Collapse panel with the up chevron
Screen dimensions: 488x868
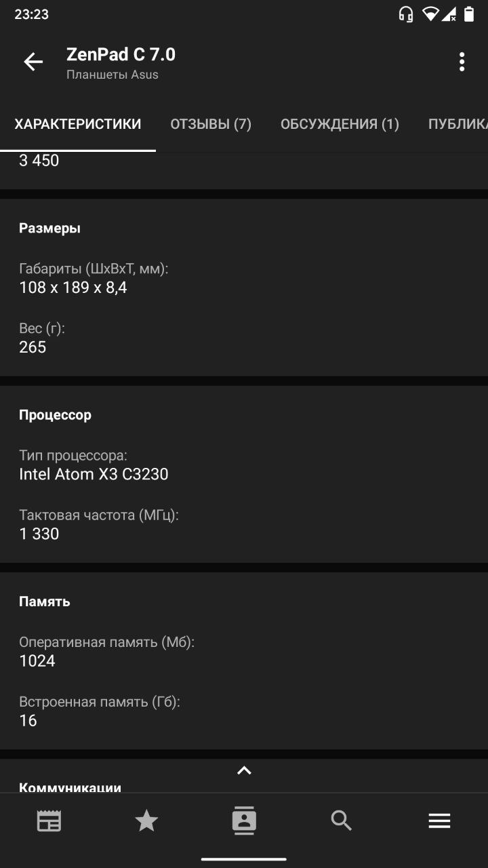244,770
